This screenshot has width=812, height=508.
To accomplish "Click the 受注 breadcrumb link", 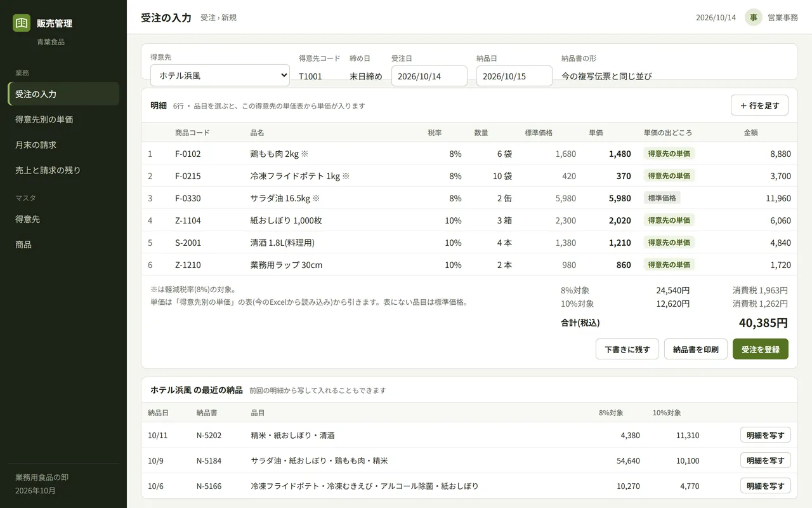I will [x=208, y=18].
